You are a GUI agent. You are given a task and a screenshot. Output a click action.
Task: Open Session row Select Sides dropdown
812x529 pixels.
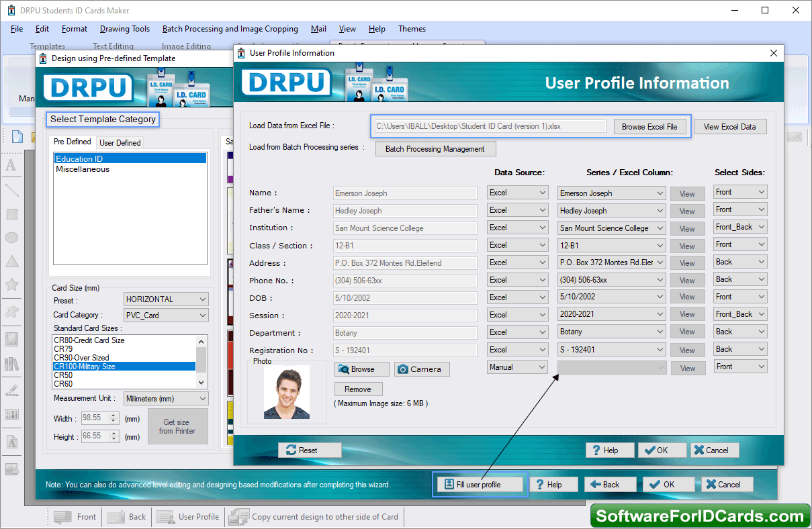pyautogui.click(x=740, y=314)
